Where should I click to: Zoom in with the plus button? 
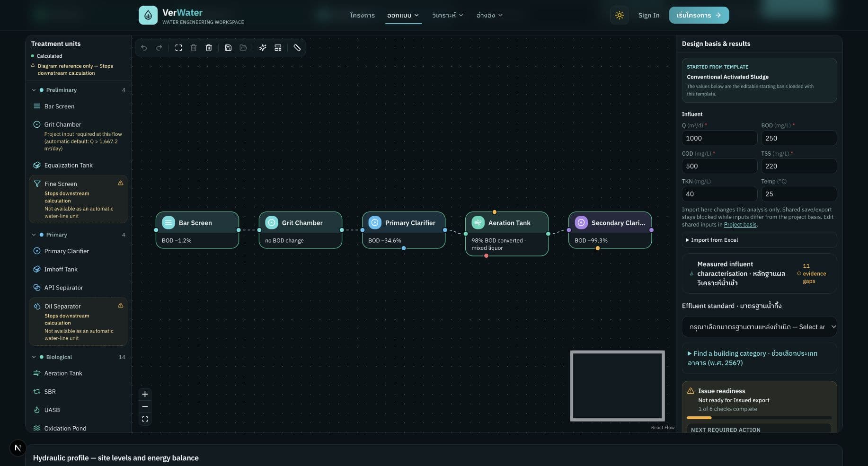pyautogui.click(x=145, y=394)
